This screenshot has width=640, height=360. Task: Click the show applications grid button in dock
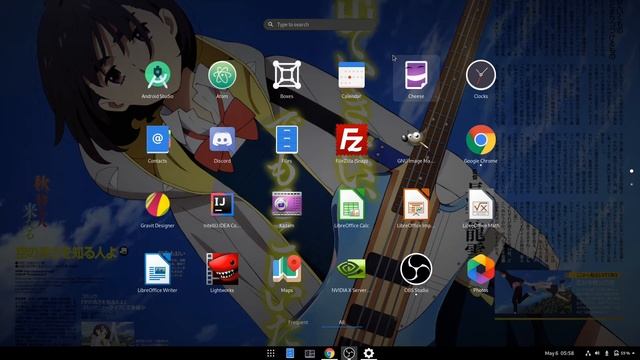(x=271, y=353)
